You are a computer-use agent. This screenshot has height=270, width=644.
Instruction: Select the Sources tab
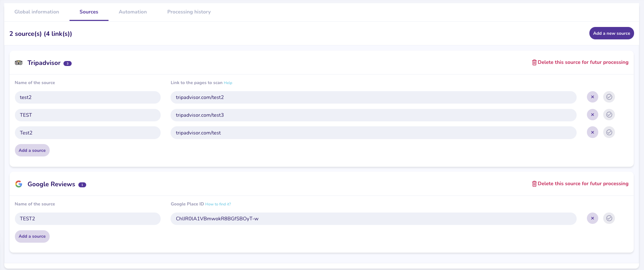tap(89, 12)
